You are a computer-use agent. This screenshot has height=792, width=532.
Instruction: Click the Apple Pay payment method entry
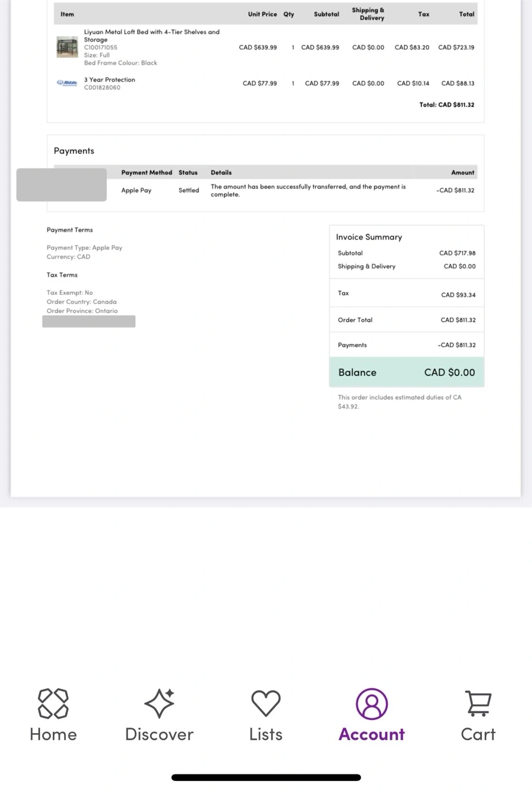(x=136, y=190)
